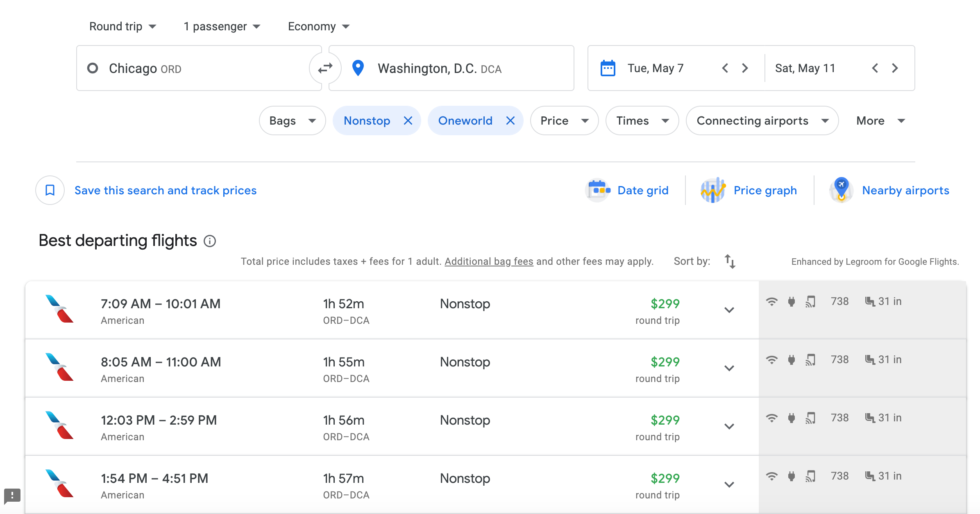Open the Bags filter dropdown
Viewport: 980px width, 514px height.
click(x=292, y=121)
